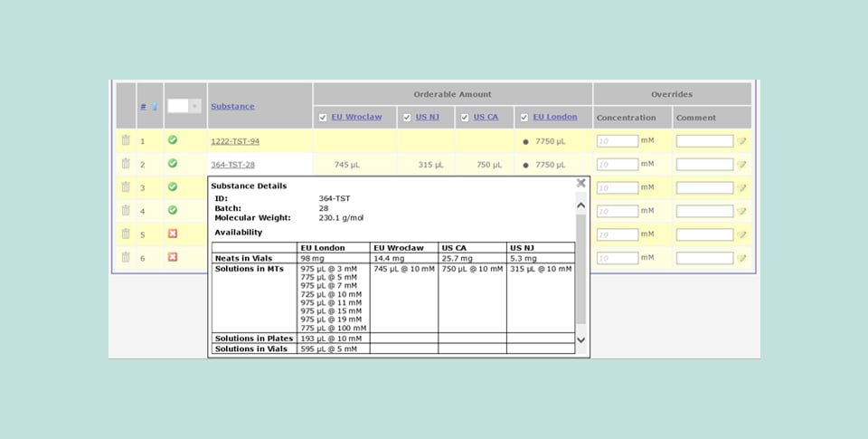The height and width of the screenshot is (439, 868).
Task: Select the EU London radio in row 1
Action: pos(525,141)
